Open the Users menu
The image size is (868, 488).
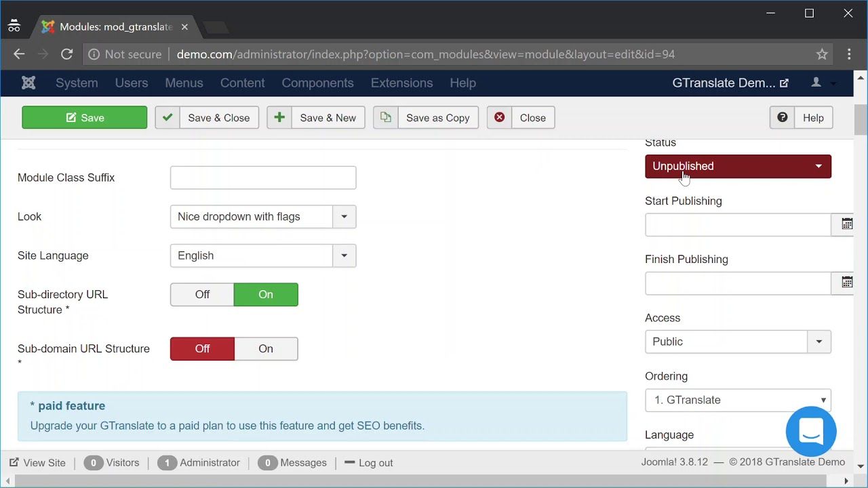click(x=132, y=83)
